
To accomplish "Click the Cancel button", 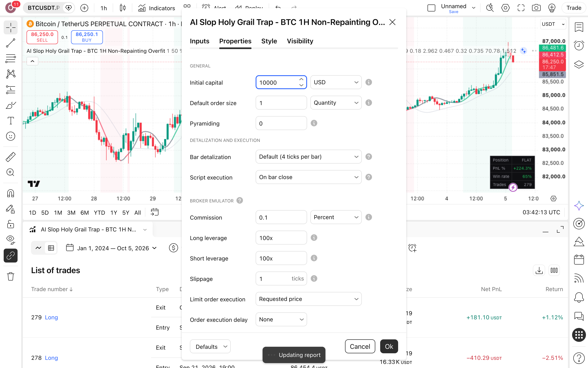I will [360, 346].
